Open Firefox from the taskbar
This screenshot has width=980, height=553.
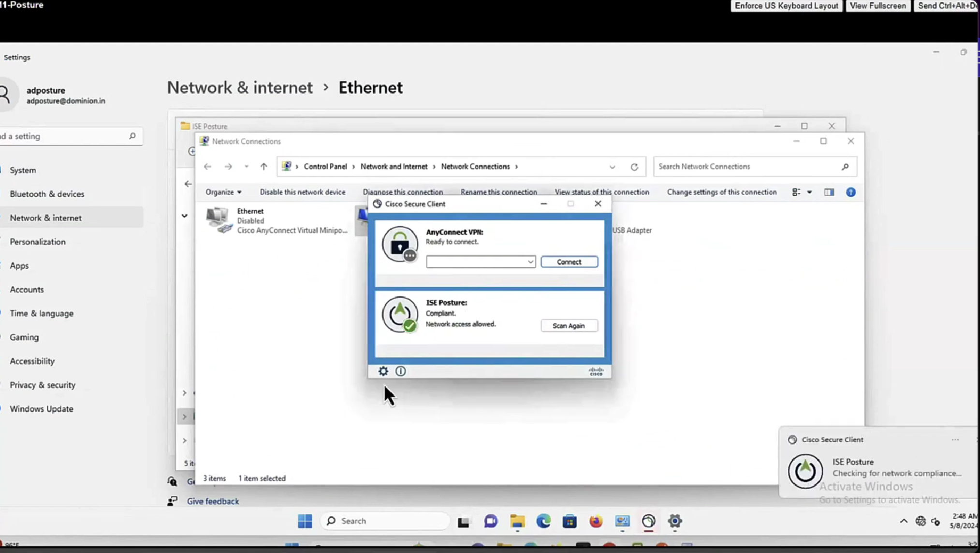coord(596,521)
